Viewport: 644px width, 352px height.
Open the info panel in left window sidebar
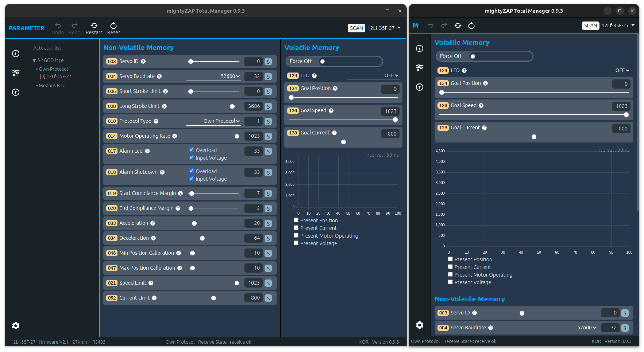16,53
